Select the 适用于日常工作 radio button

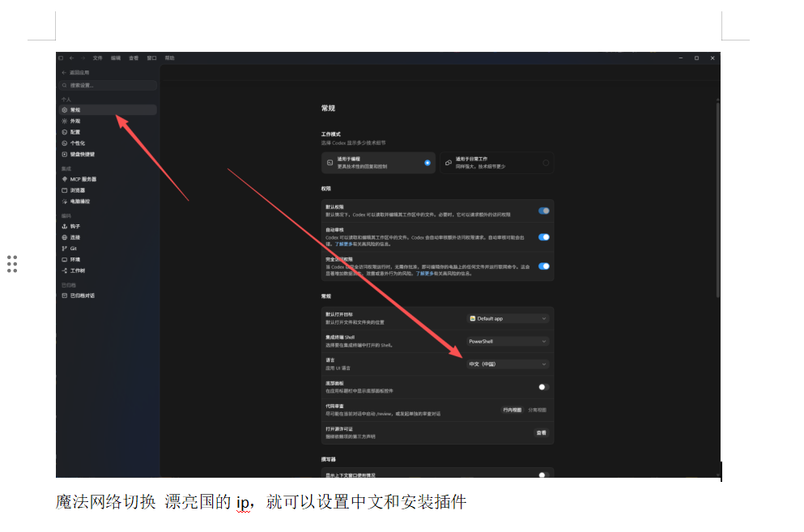click(x=546, y=163)
